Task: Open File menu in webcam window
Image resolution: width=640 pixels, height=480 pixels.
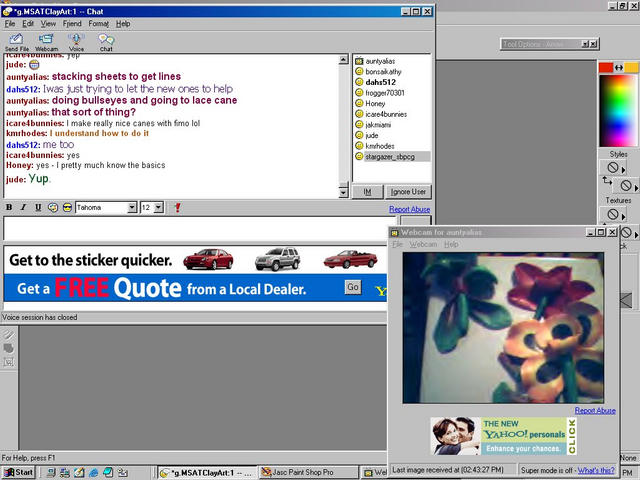Action: pyautogui.click(x=398, y=244)
